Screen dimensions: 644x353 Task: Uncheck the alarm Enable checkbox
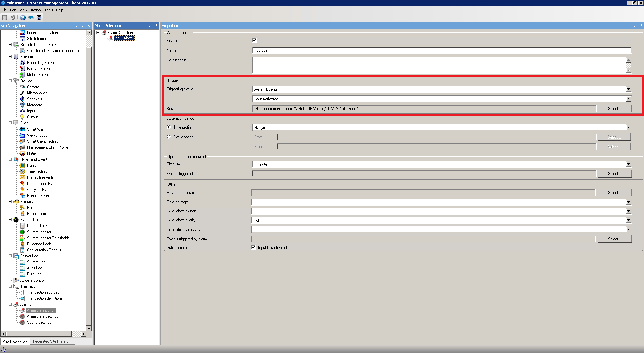[254, 41]
